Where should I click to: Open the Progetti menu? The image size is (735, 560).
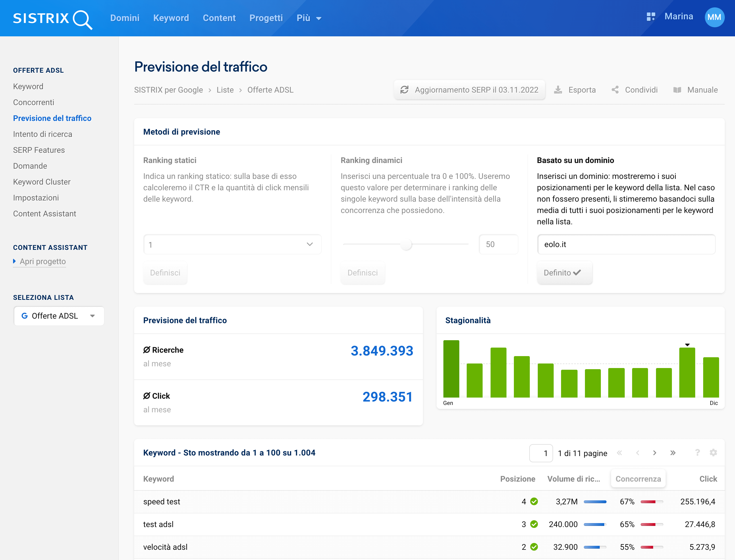[266, 18]
